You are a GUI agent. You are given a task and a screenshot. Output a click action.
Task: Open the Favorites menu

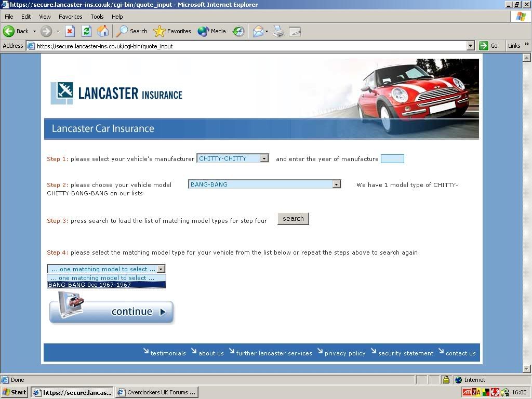click(x=70, y=17)
